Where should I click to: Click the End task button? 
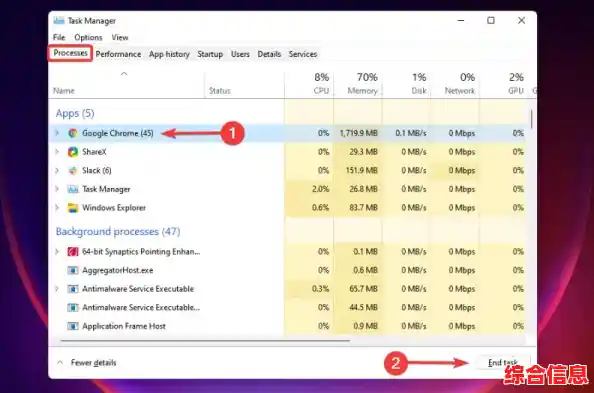pos(503,363)
